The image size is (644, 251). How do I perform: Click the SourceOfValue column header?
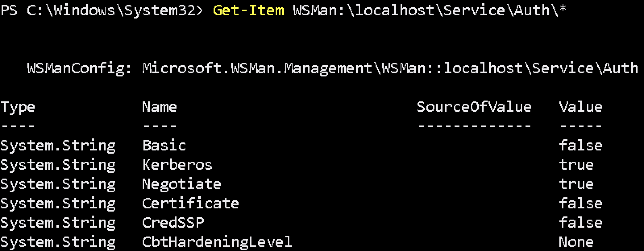click(x=474, y=107)
